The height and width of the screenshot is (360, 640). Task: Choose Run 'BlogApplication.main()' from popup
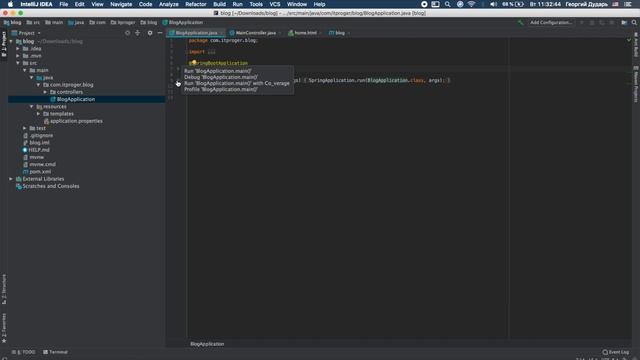[218, 71]
